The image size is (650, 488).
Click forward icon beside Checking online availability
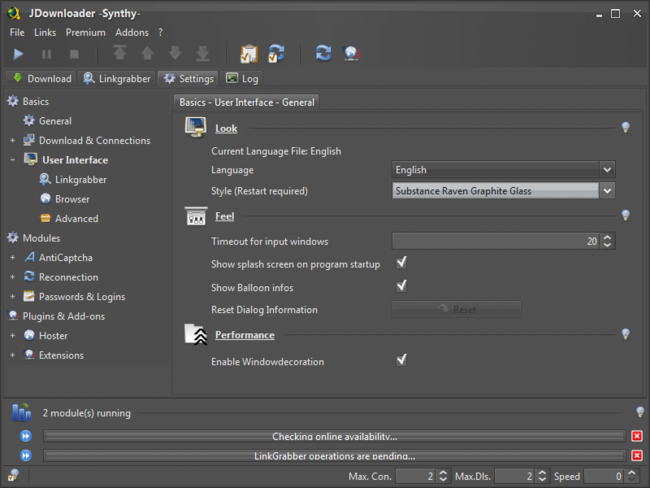click(x=26, y=436)
